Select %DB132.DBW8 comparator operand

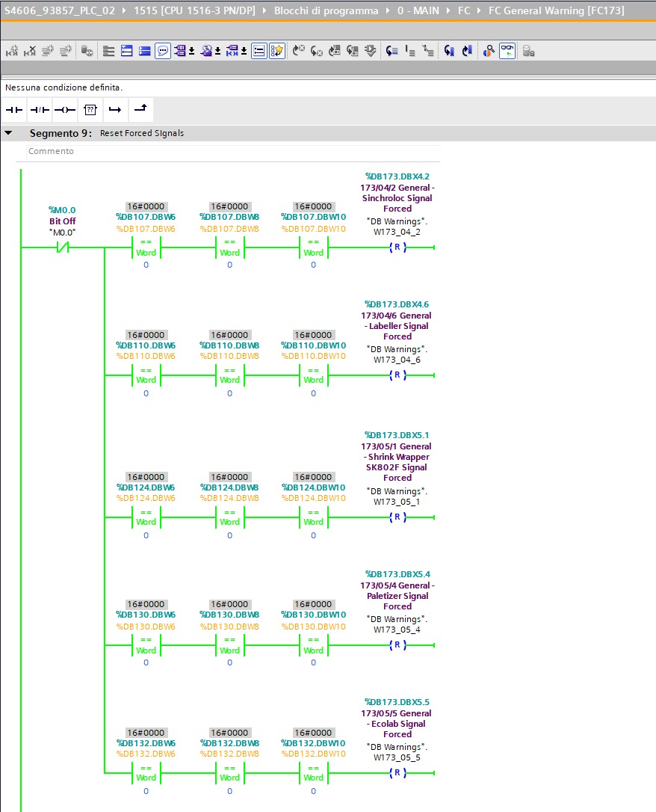(229, 743)
